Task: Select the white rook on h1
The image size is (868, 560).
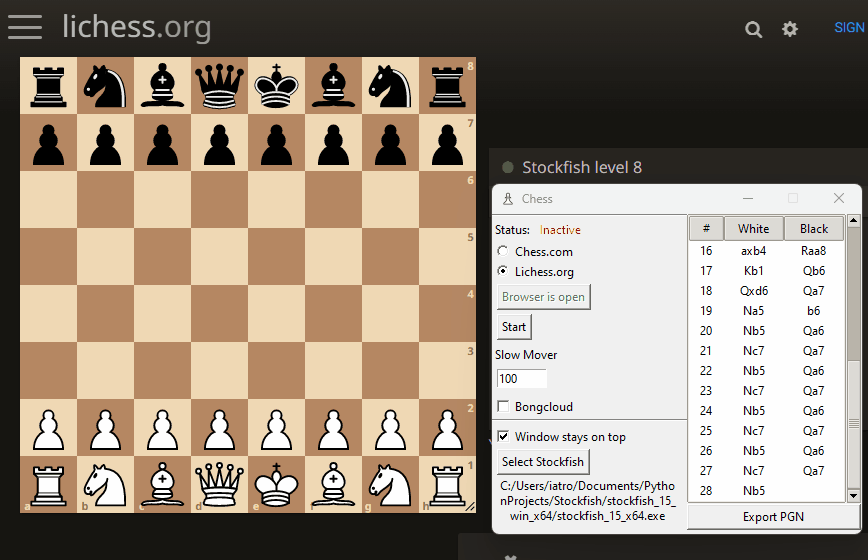Action: coord(447,485)
